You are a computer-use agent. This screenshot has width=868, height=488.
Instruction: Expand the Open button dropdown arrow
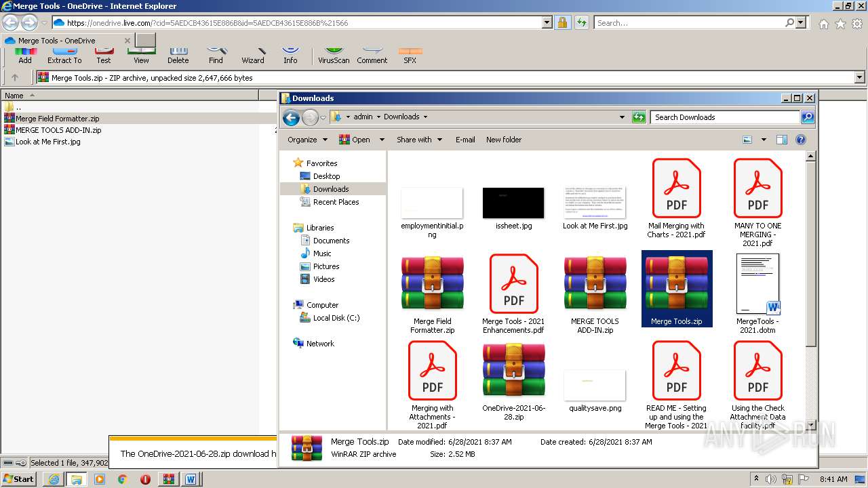click(x=381, y=140)
